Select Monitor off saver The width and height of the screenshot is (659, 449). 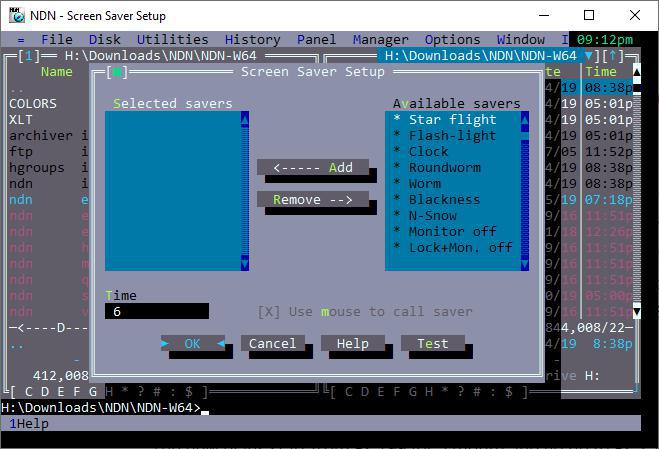click(453, 231)
